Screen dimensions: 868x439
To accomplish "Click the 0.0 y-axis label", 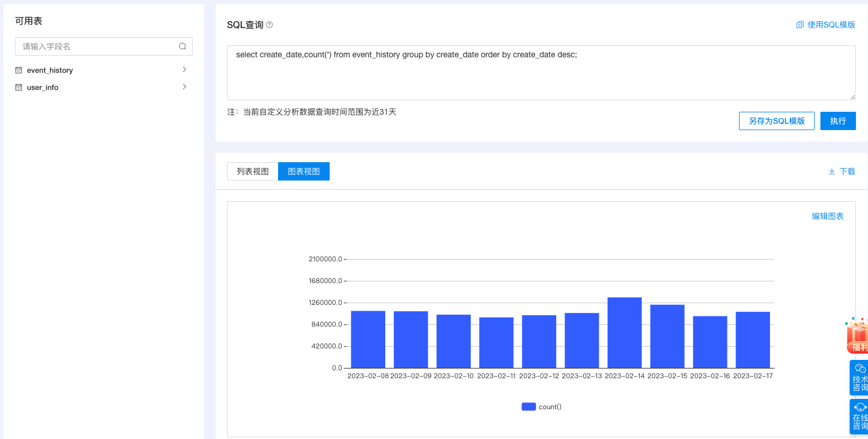I will (337, 368).
